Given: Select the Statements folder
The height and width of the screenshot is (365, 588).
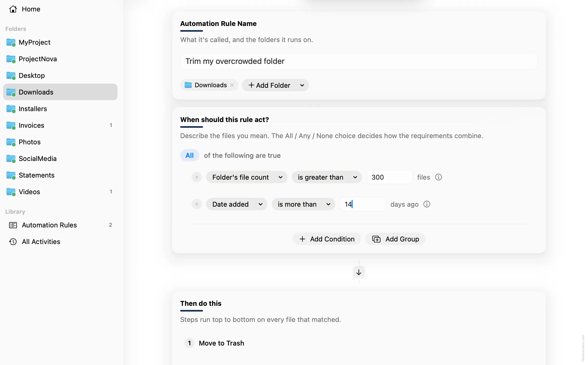Looking at the screenshot, I should (x=60, y=175).
